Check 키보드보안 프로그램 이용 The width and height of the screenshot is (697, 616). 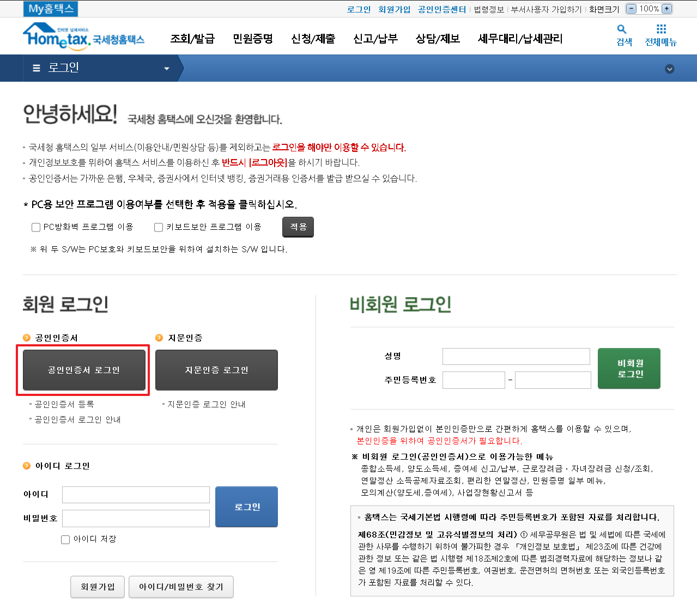pyautogui.click(x=158, y=227)
